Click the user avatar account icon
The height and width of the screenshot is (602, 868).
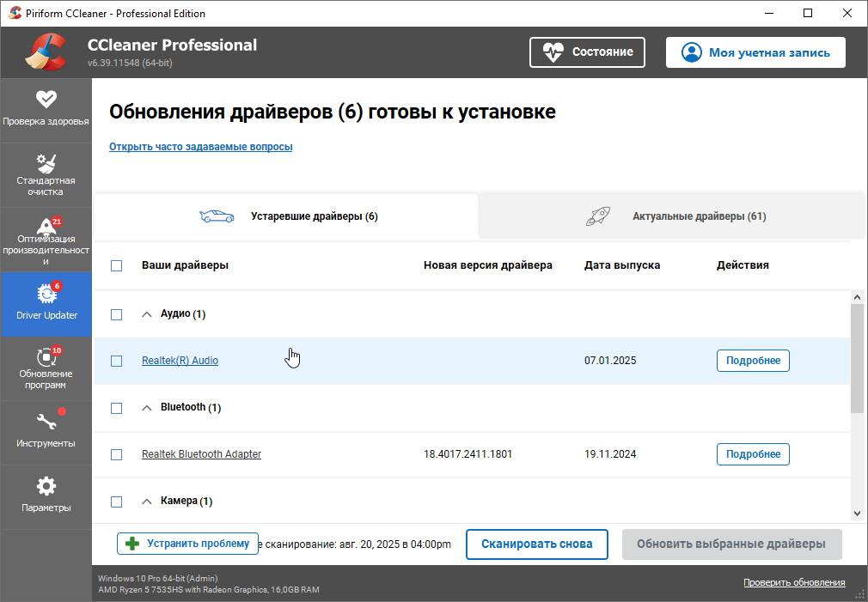pos(692,52)
